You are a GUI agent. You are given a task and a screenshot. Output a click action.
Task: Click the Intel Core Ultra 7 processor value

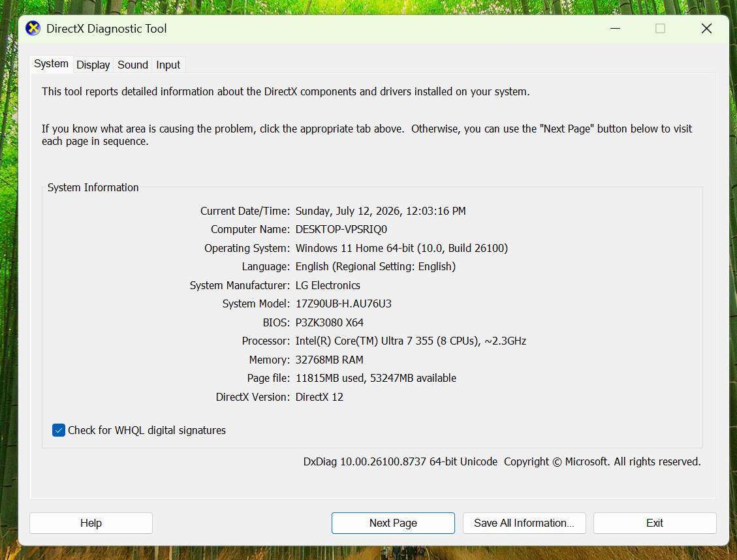coord(411,341)
